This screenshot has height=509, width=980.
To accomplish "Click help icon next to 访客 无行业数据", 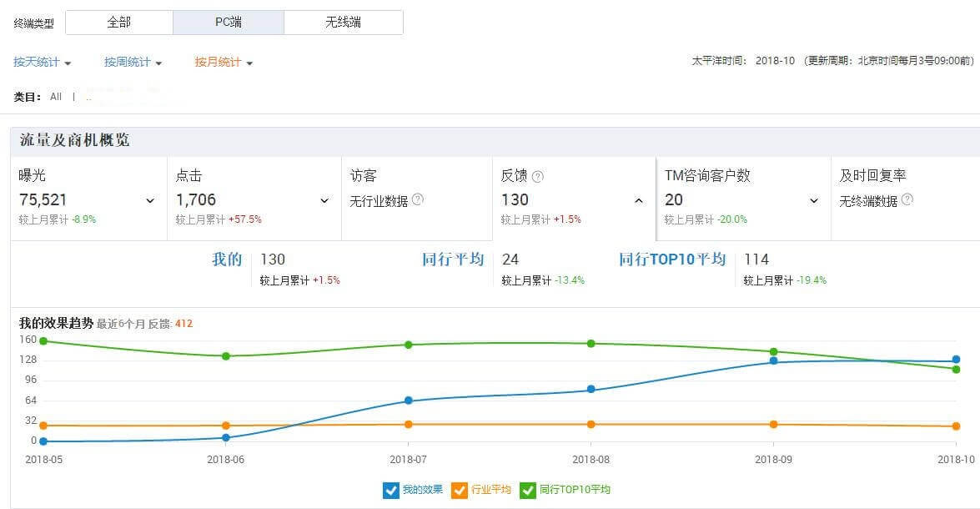I will (x=418, y=199).
